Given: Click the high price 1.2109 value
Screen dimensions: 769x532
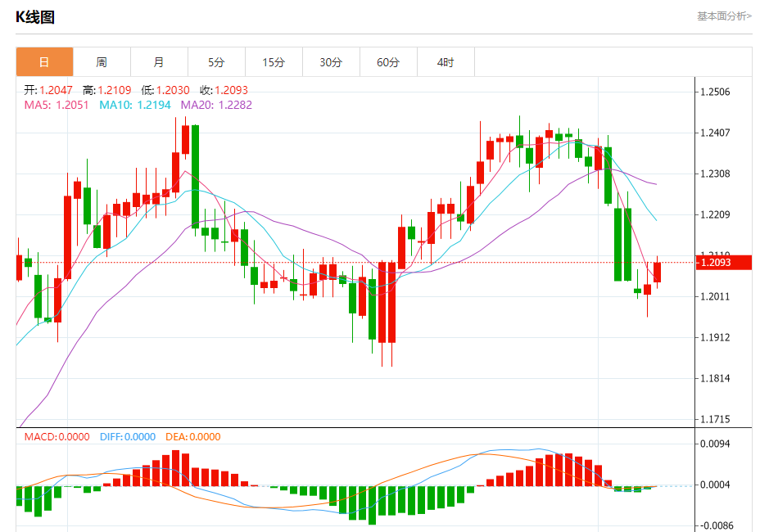Looking at the screenshot, I should tap(115, 90).
